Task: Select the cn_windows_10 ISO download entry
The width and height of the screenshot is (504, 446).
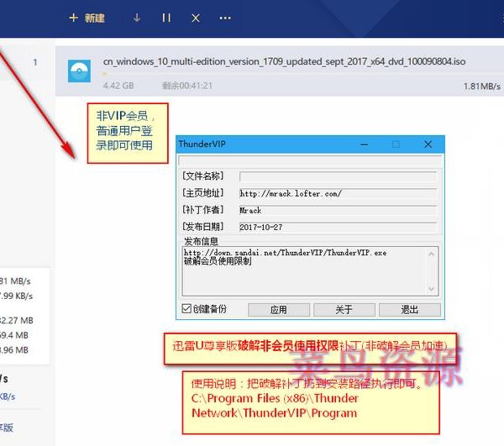Action: [x=286, y=62]
